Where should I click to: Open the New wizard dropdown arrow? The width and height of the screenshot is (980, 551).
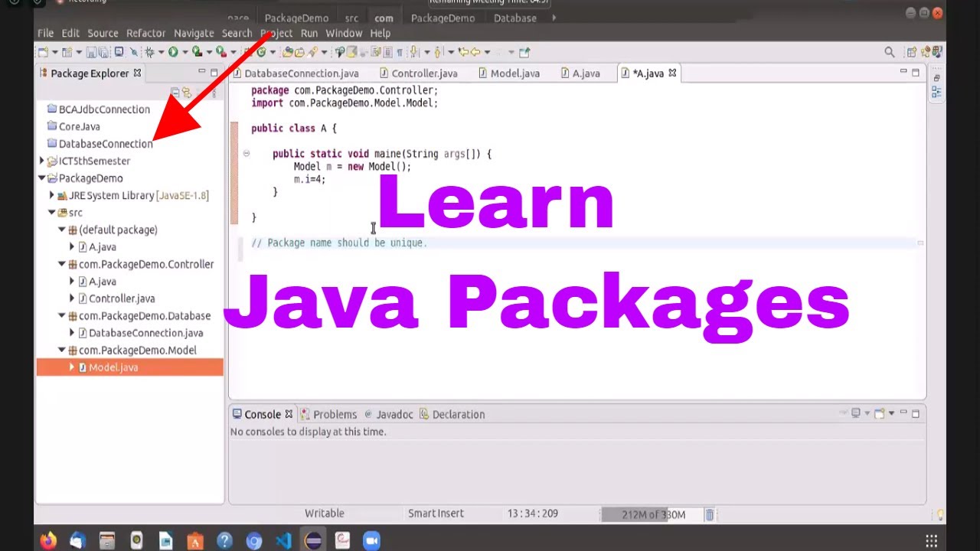point(55,52)
